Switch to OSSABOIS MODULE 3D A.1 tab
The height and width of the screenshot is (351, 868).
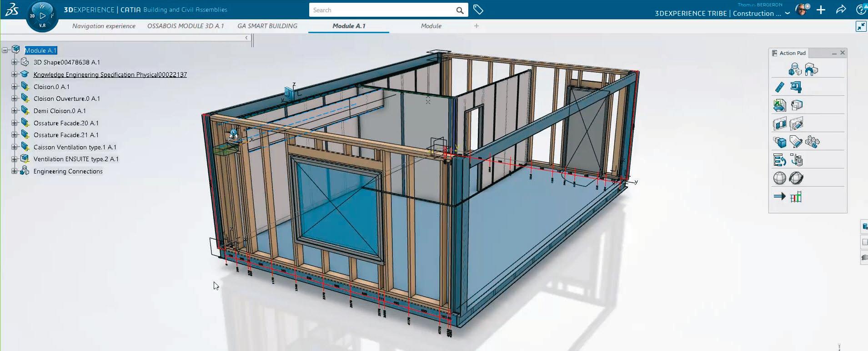(x=186, y=26)
